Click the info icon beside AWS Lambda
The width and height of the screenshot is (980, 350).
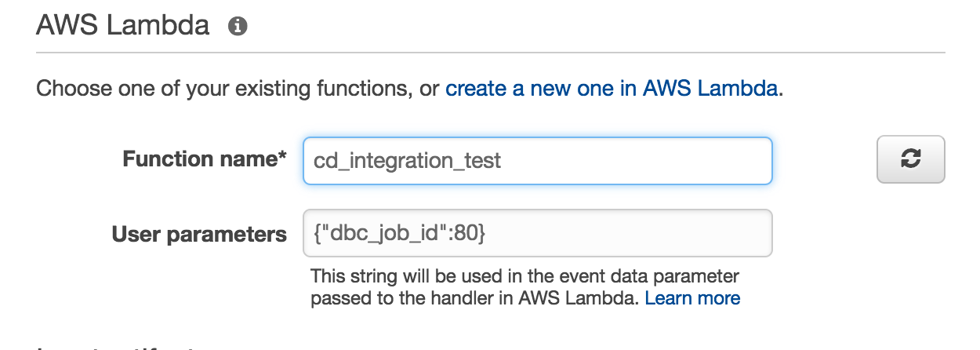pos(238,27)
